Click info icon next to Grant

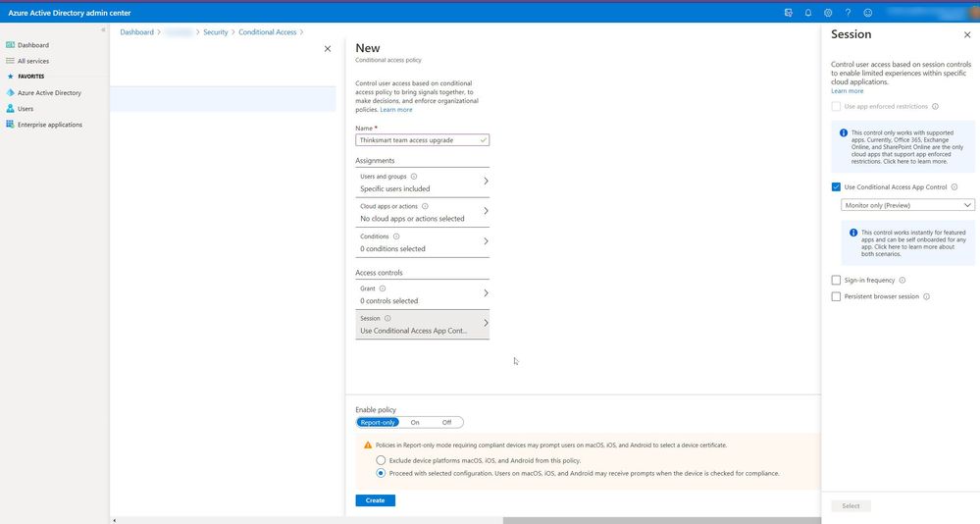click(383, 288)
